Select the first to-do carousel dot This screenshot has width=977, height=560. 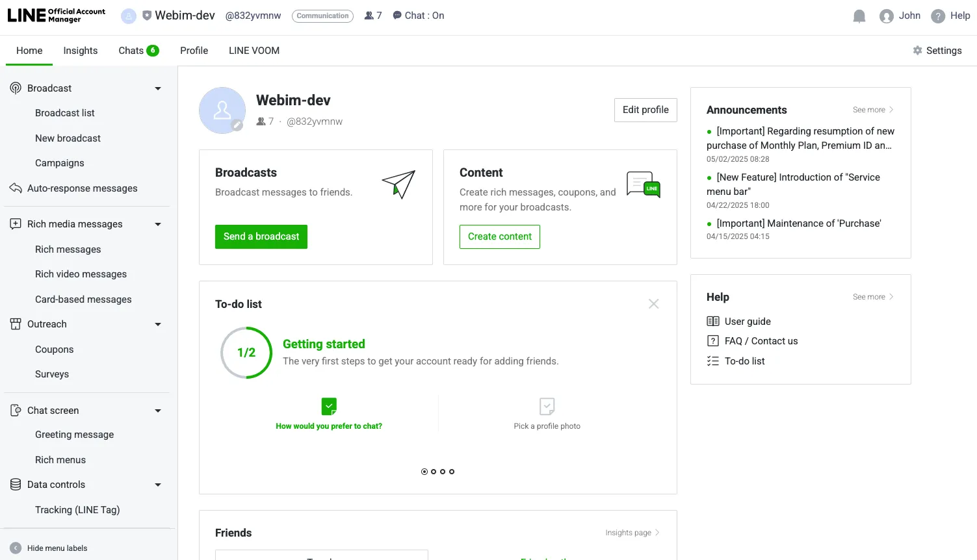click(424, 472)
